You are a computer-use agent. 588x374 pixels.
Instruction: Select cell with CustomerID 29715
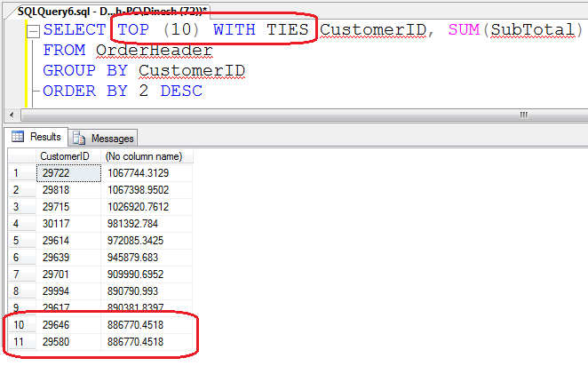(x=68, y=207)
